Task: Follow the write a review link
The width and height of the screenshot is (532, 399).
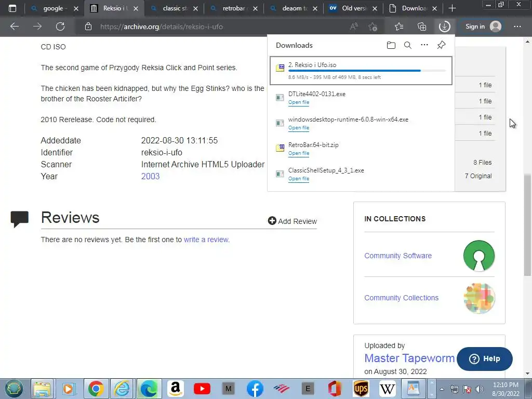Action: [206, 240]
